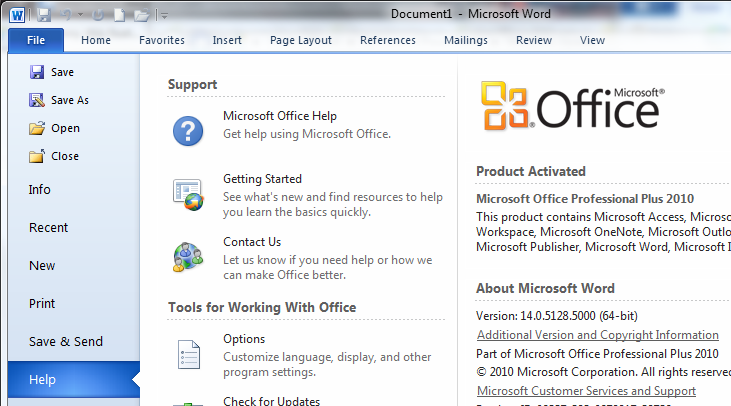Switch to the Mailings tab

(x=466, y=40)
